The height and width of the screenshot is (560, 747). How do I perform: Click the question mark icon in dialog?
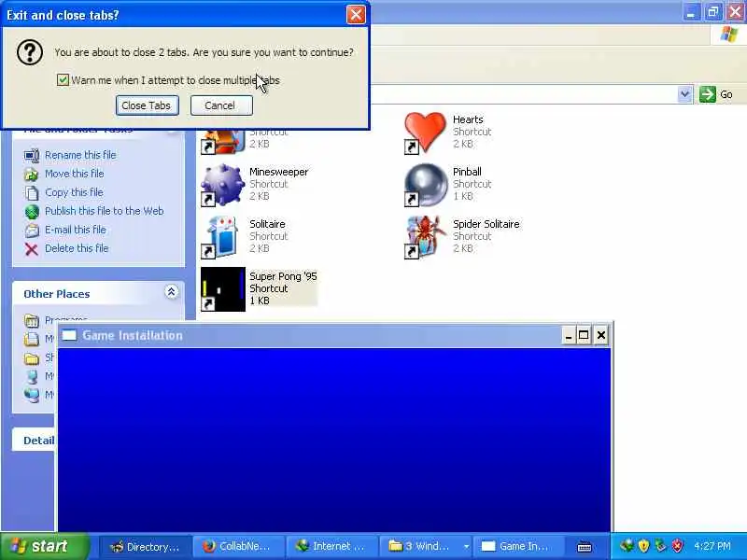(x=30, y=52)
